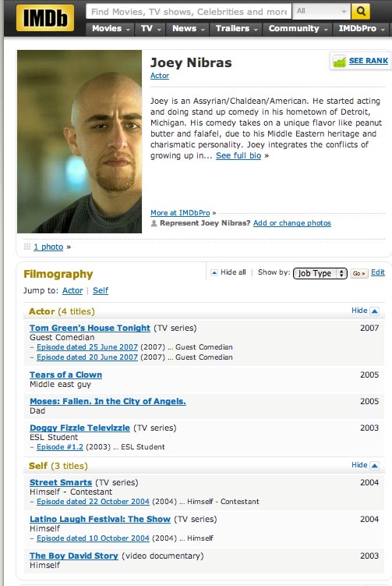
Task: Click the Hide all triangle icon
Action: pos(214,272)
